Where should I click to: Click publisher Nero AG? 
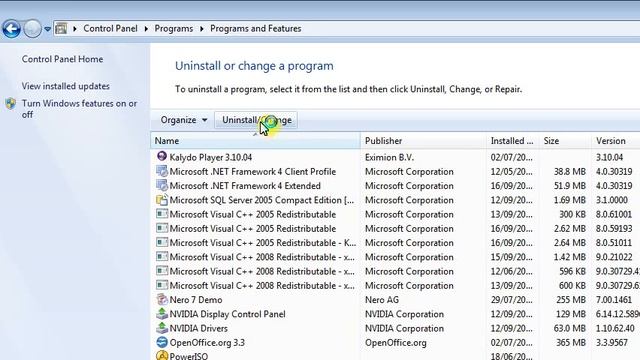click(x=382, y=300)
